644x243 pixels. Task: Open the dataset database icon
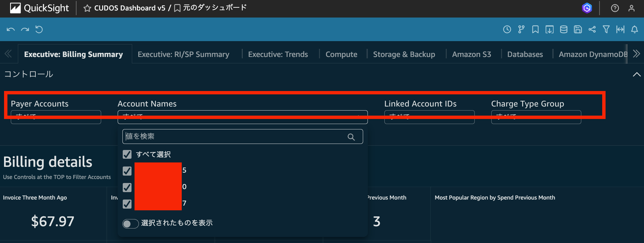(564, 30)
